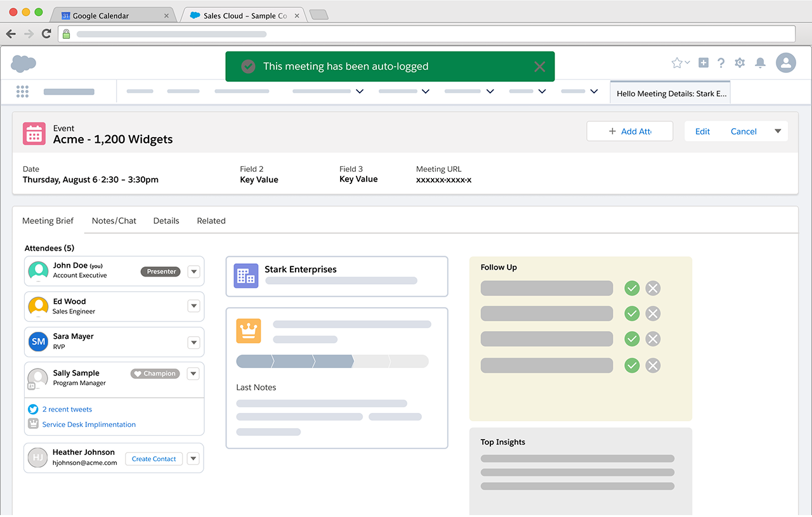Viewport: 812px width, 517px height.
Task: Open the dropdown for Sara Mayer
Action: tap(194, 343)
